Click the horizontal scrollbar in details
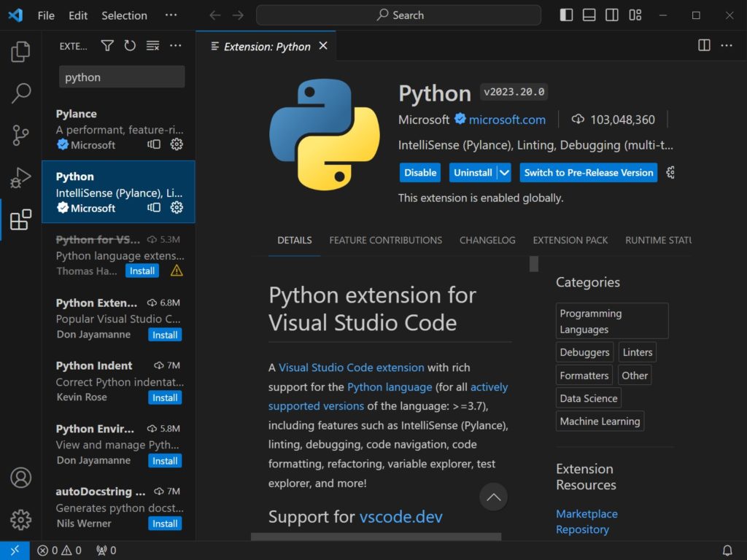This screenshot has width=747, height=560. pyautogui.click(x=376, y=537)
